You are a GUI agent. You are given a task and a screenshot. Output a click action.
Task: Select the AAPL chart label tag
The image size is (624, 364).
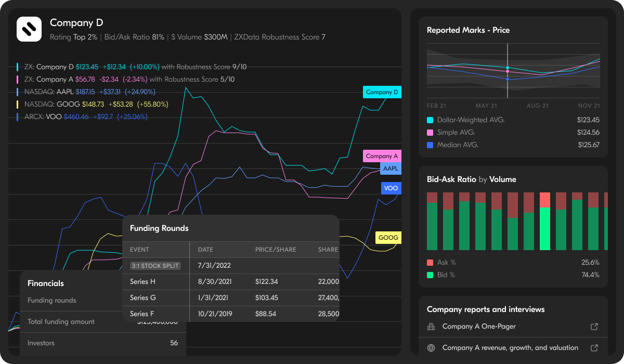tap(391, 169)
